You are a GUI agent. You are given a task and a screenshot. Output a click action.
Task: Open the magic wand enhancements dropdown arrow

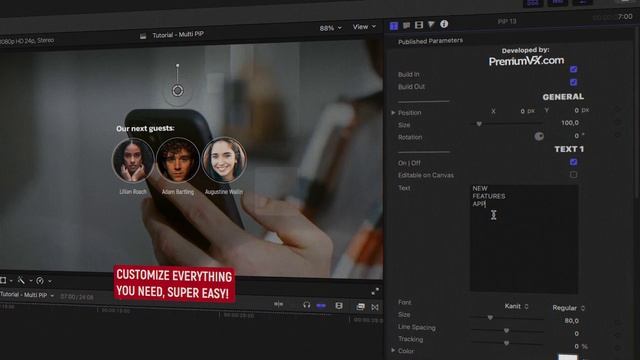pyautogui.click(x=31, y=281)
